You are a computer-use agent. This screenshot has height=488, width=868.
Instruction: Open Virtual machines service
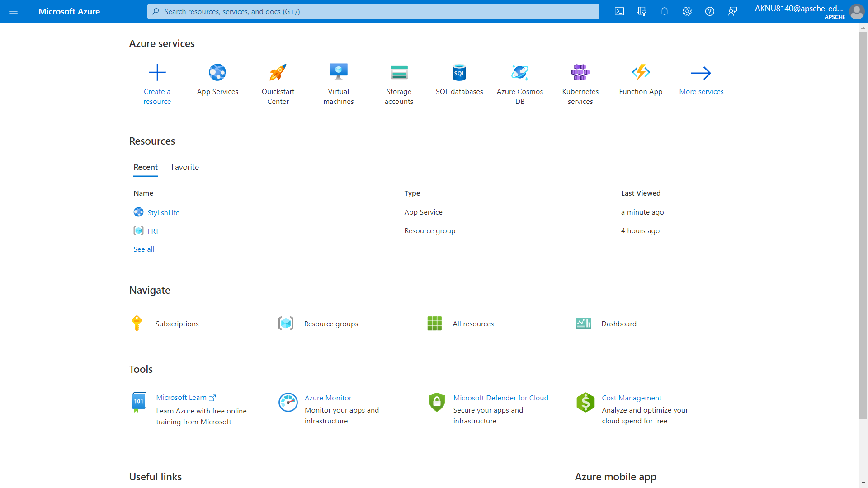coord(339,72)
